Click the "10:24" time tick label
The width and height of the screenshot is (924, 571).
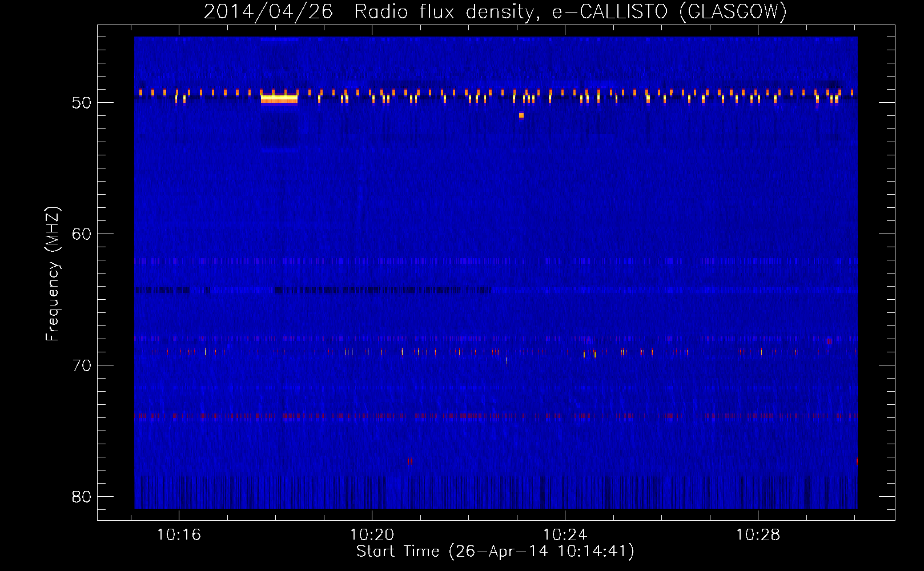565,535
